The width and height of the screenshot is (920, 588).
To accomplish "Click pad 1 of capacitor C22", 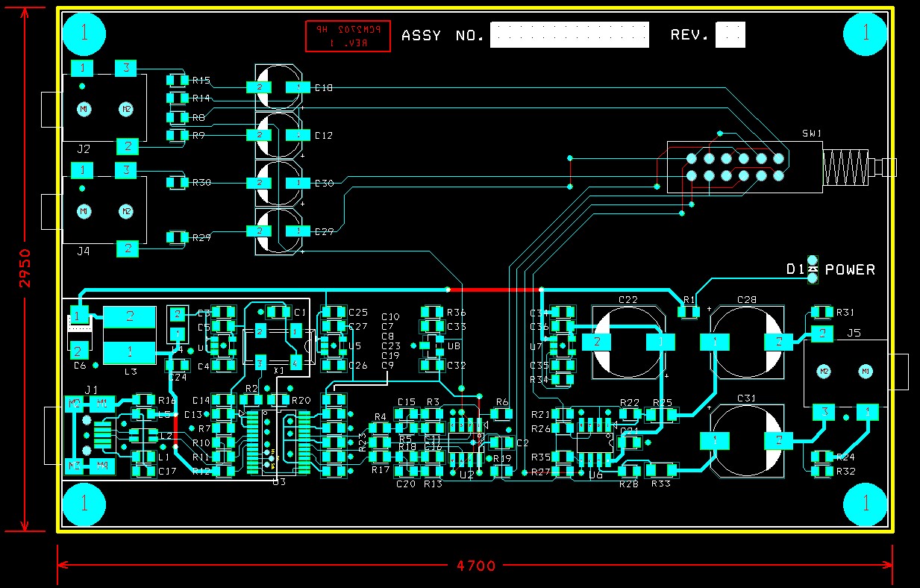I will click(660, 342).
